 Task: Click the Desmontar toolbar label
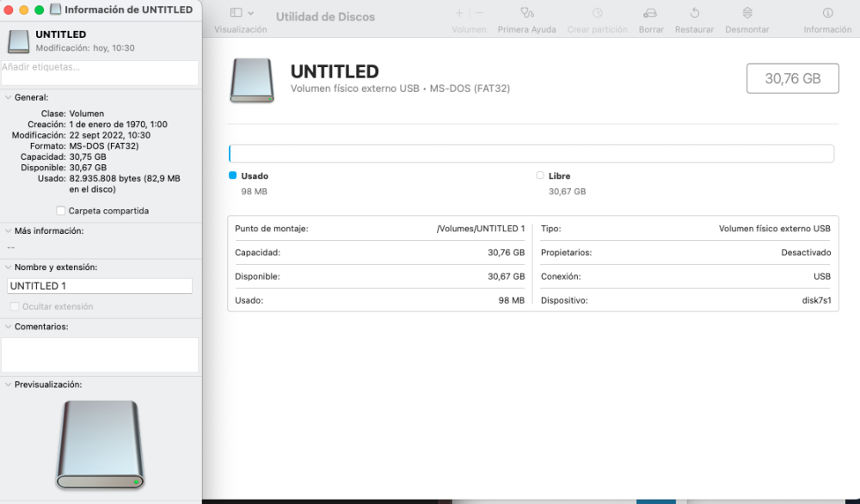[747, 29]
